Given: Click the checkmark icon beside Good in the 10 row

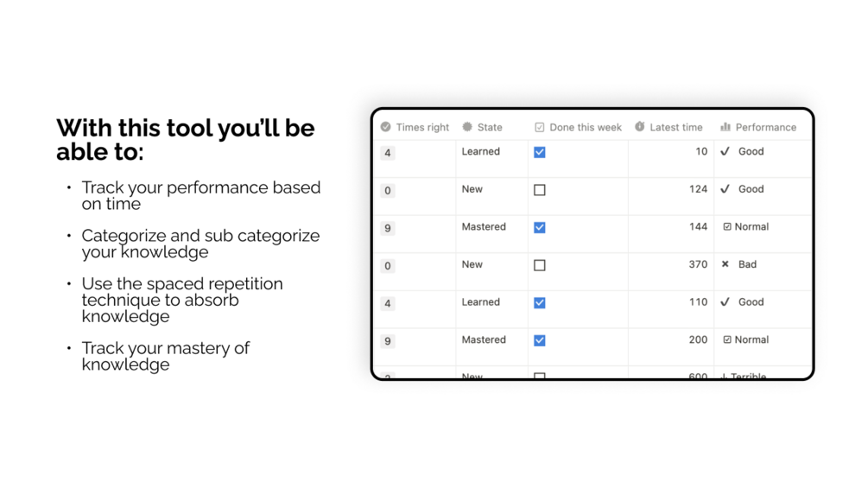Looking at the screenshot, I should point(725,151).
